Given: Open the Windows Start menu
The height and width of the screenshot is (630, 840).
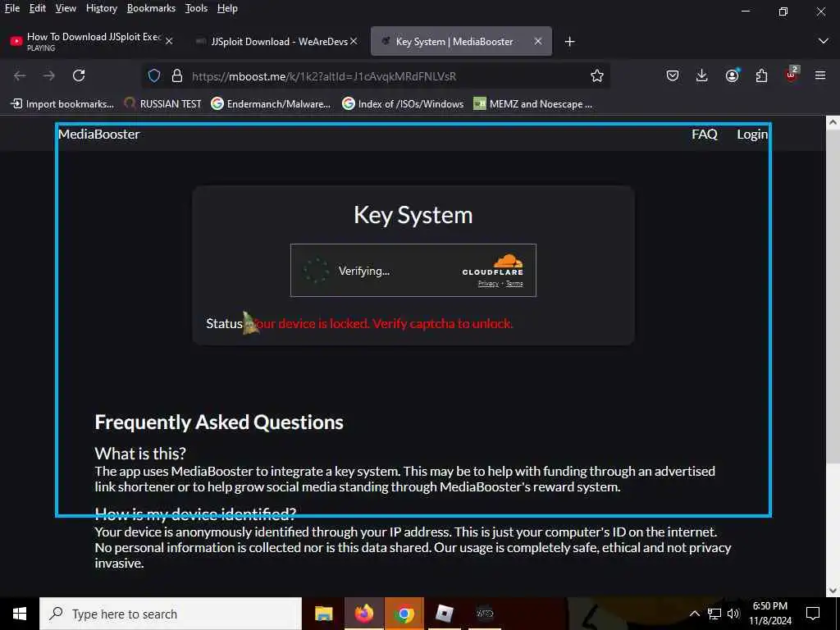Looking at the screenshot, I should click(20, 614).
